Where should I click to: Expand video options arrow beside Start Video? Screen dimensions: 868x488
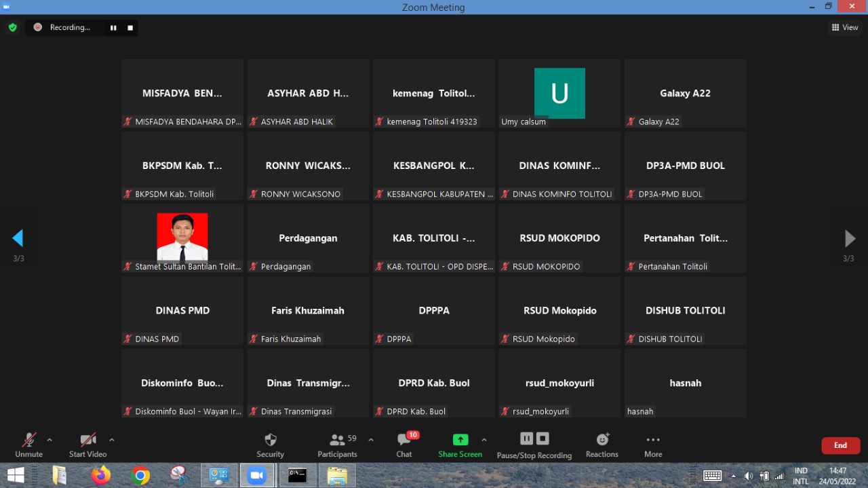112,440
